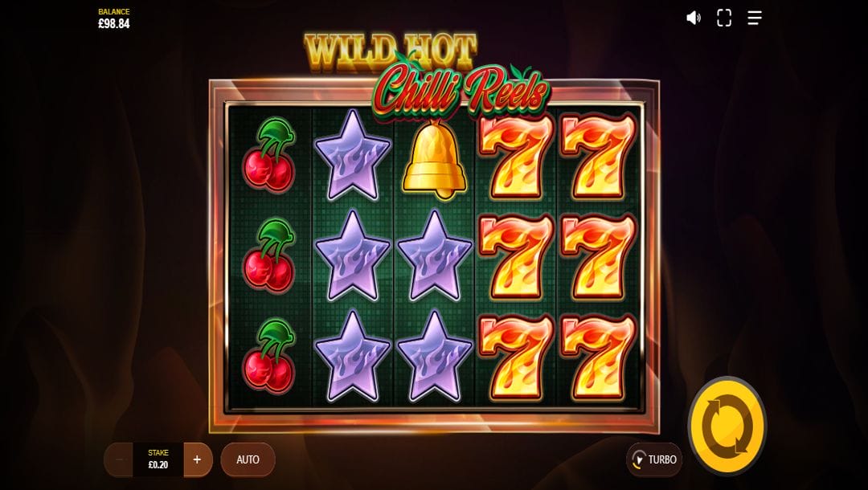Click the Wild Hot Chilli Reels logo
This screenshot has width=868, height=490.
tap(426, 75)
